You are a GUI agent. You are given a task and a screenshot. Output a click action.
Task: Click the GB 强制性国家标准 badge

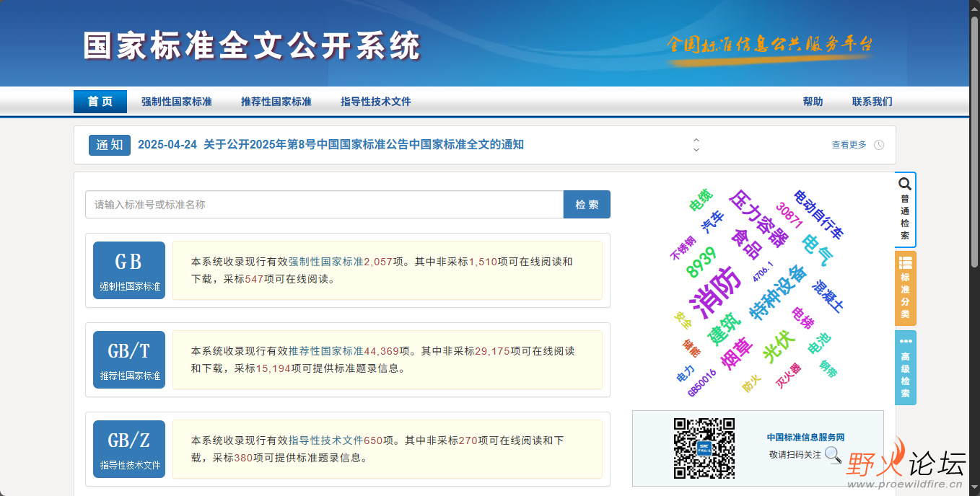[129, 270]
